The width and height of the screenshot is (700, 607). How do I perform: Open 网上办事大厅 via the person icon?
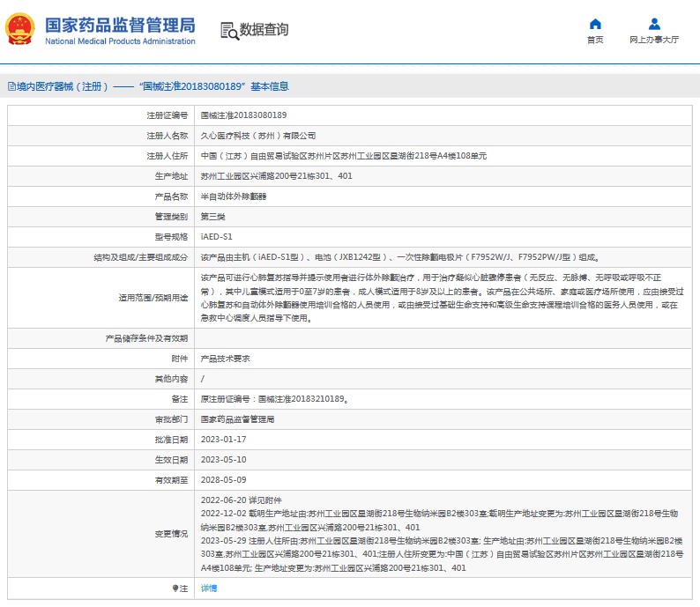point(654,24)
